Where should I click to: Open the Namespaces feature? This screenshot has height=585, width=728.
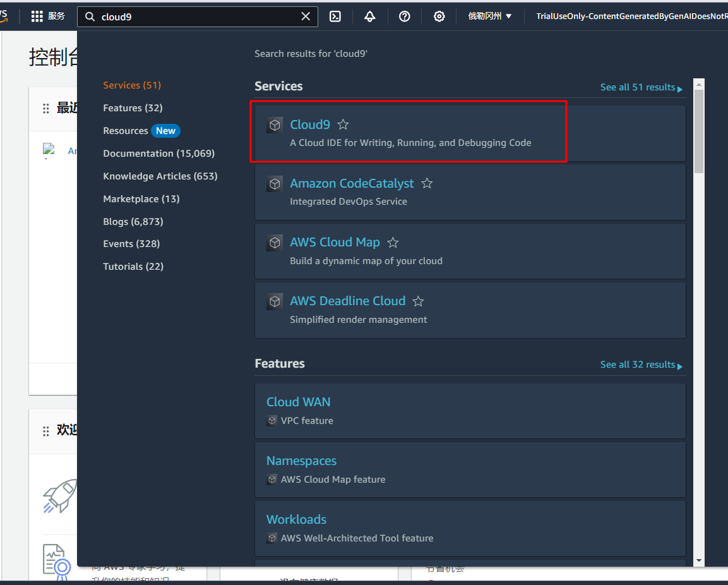point(301,461)
